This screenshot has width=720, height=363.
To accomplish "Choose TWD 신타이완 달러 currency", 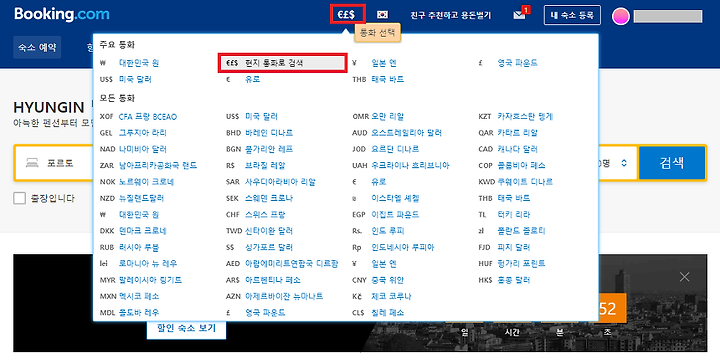I will point(259,231).
